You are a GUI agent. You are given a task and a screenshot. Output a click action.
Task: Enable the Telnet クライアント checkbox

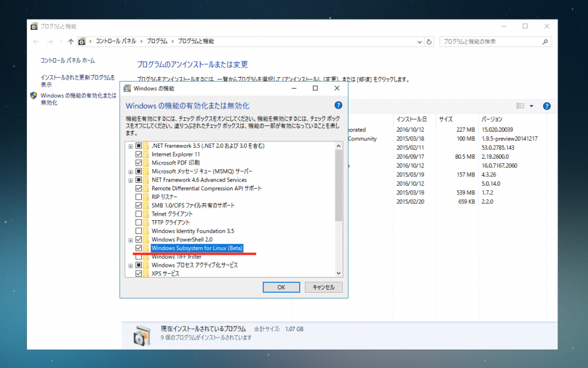tap(138, 214)
